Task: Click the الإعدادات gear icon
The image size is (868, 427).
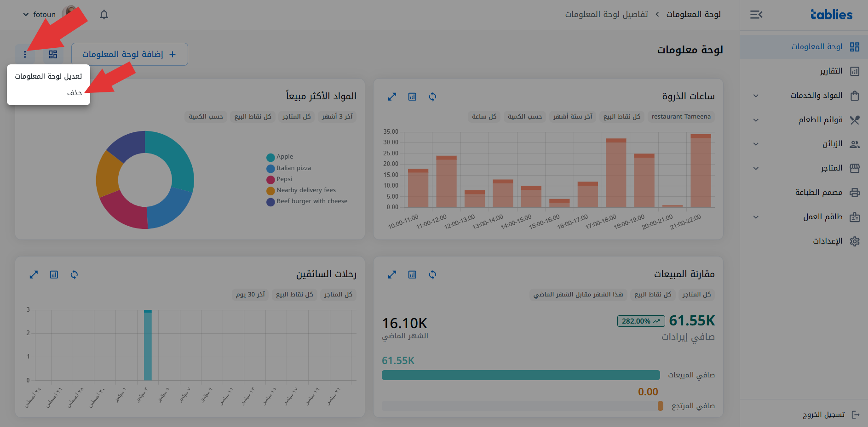Action: pos(855,241)
